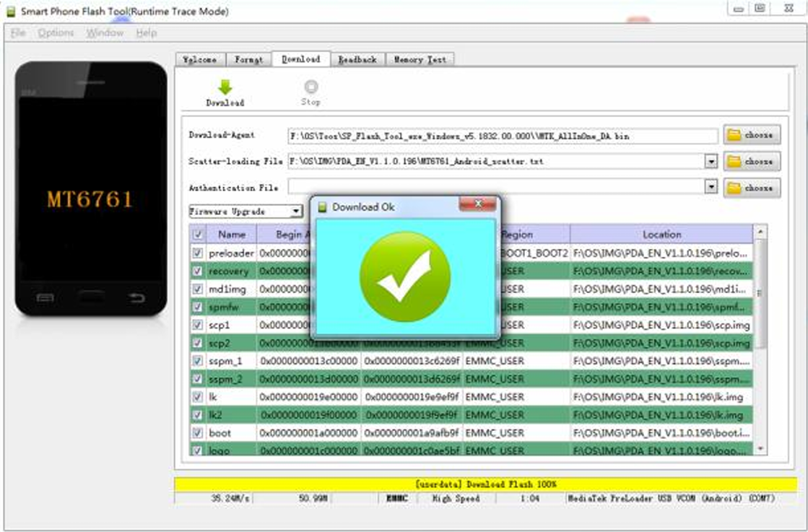Switch to the Format tab
This screenshot has height=532, width=808.
point(249,60)
